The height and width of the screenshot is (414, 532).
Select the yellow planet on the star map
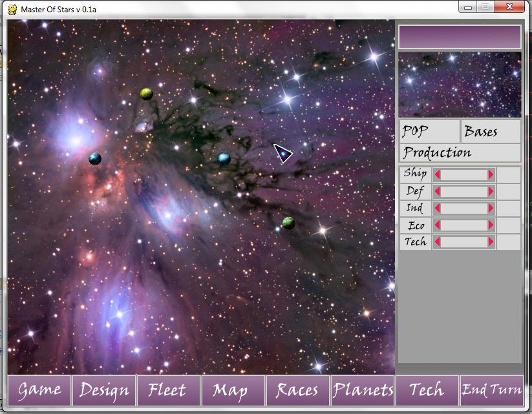[147, 94]
